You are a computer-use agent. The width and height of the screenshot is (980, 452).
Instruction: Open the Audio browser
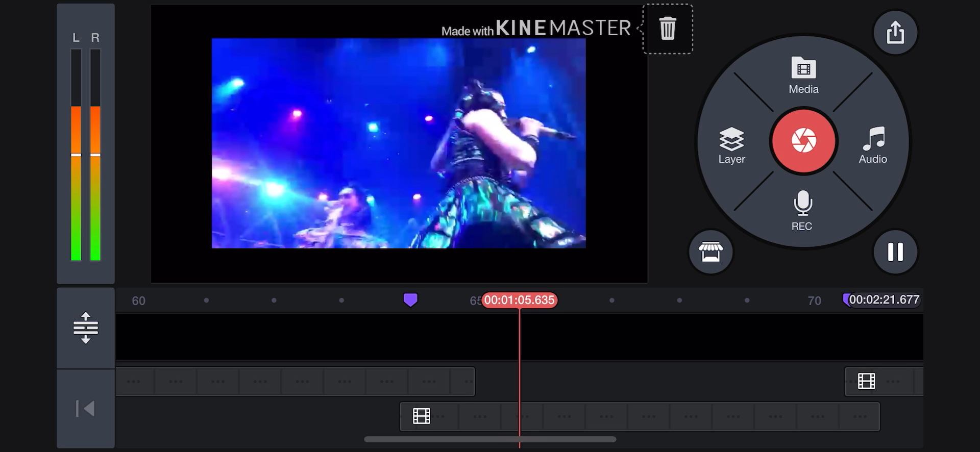click(873, 145)
